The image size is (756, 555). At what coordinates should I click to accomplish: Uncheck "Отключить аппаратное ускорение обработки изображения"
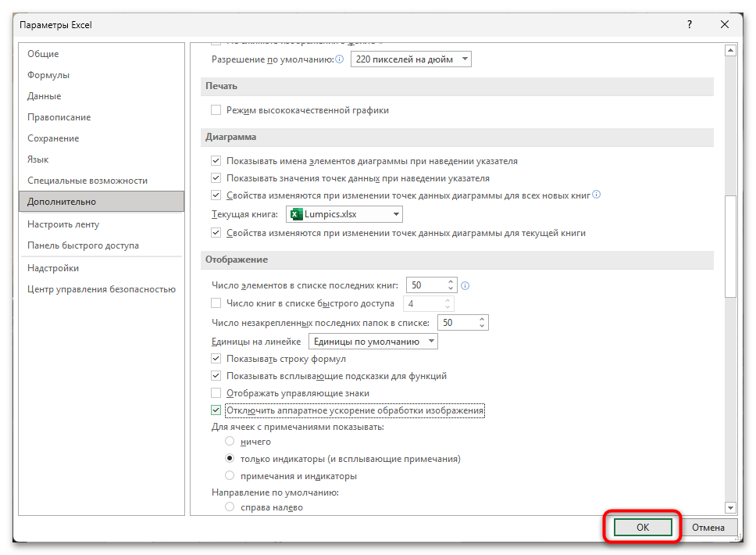point(216,410)
